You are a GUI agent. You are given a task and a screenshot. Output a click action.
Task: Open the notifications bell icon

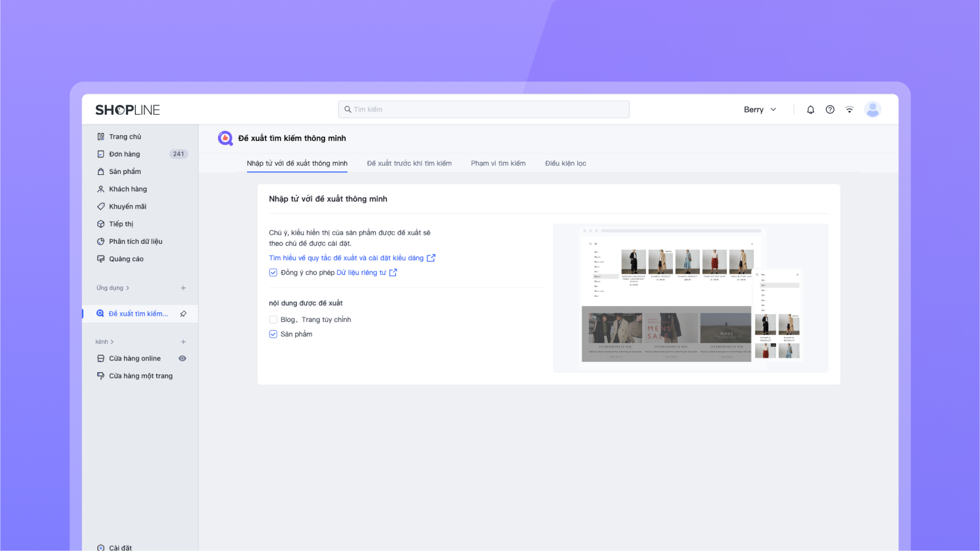pyautogui.click(x=811, y=110)
